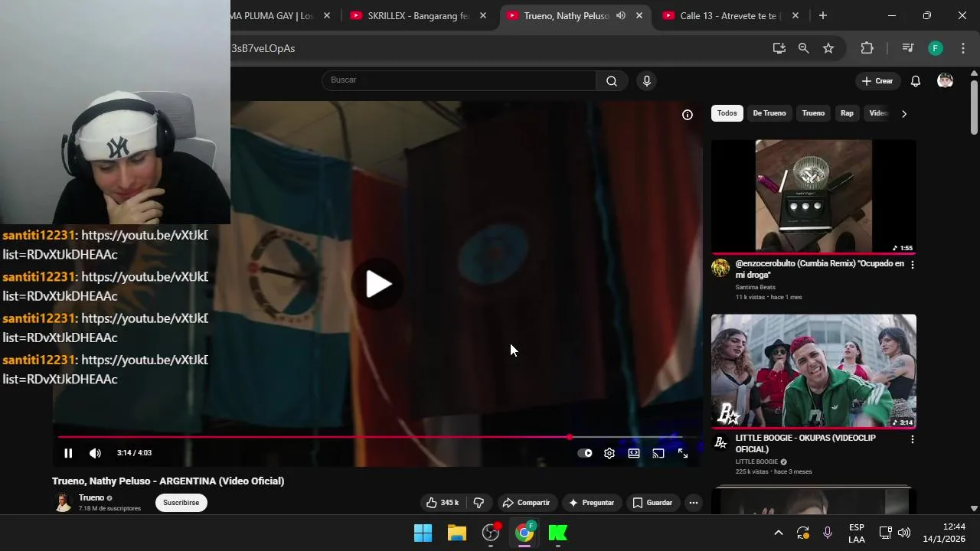This screenshot has height=551, width=980.
Task: Click the red progress bar scrubber
Action: (570, 437)
